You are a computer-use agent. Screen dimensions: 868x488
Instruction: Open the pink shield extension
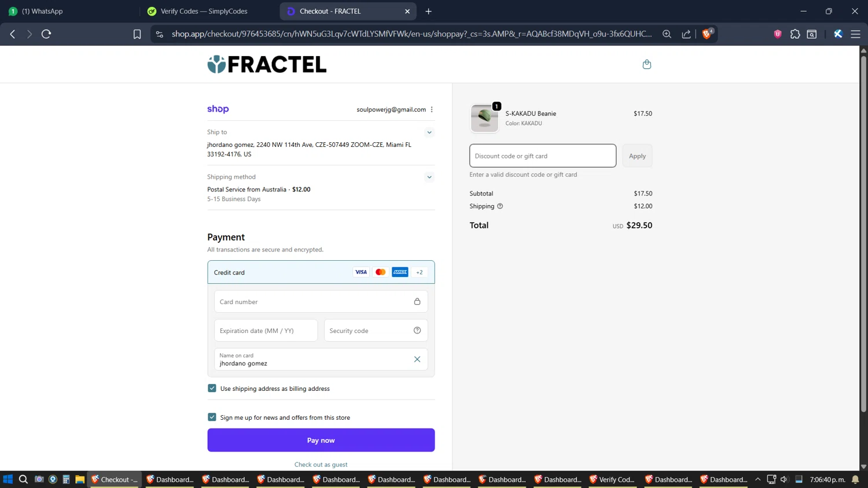778,34
